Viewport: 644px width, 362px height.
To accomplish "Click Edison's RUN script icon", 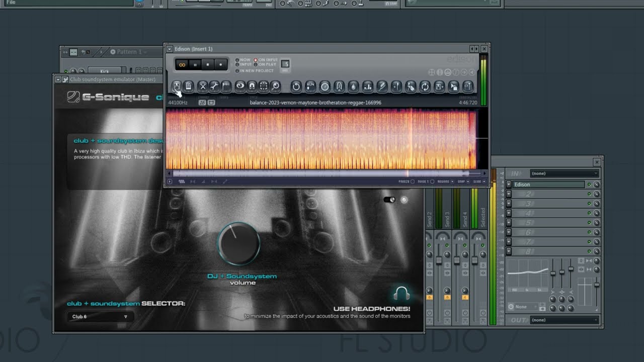I will [x=310, y=86].
